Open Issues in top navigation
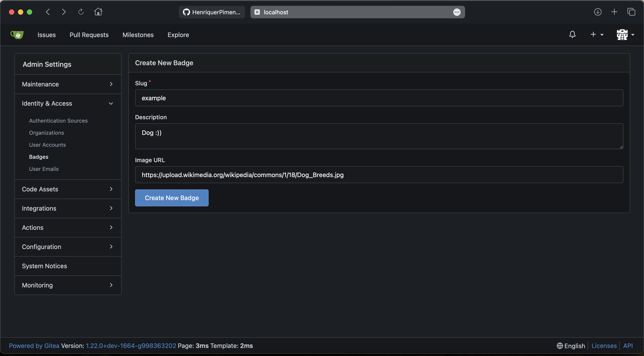The width and height of the screenshot is (644, 356). click(x=47, y=35)
